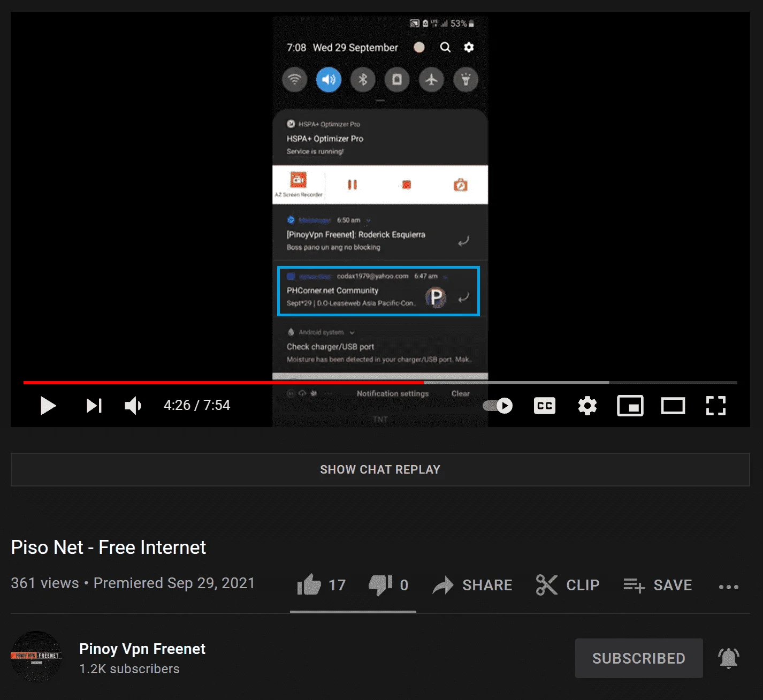The image size is (763, 700).
Task: Create a clip with Clip button
Action: pos(568,585)
